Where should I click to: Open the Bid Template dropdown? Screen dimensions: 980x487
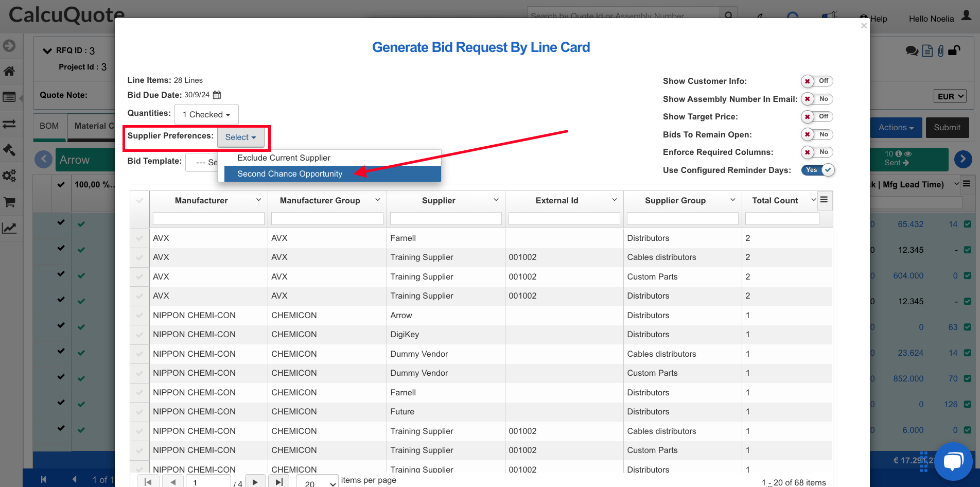[x=202, y=162]
